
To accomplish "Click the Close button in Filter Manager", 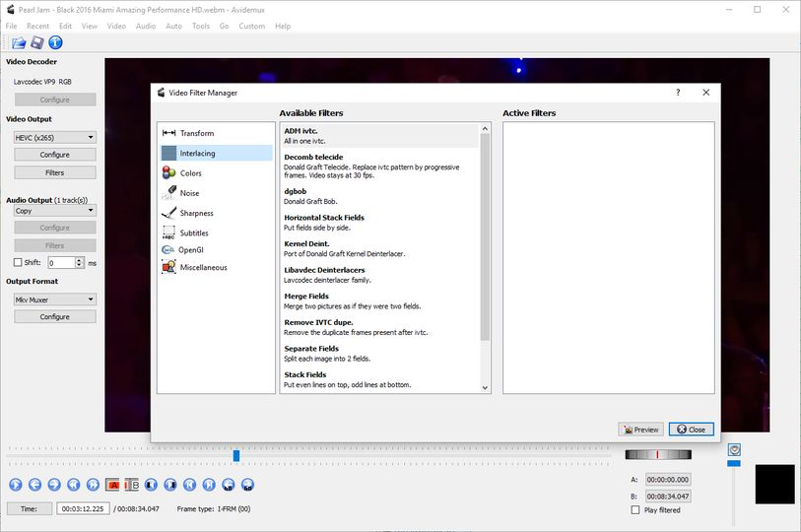I will 692,430.
